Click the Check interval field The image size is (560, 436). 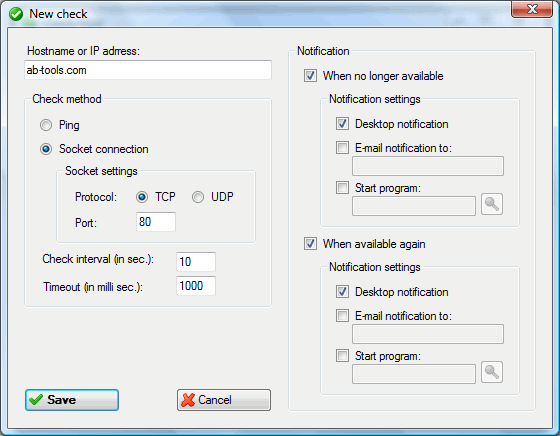196,262
